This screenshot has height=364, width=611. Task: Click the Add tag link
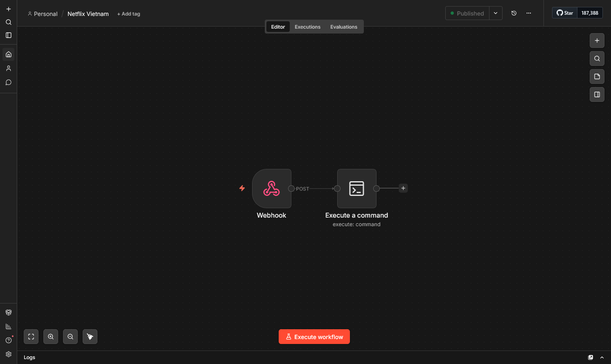pos(129,14)
